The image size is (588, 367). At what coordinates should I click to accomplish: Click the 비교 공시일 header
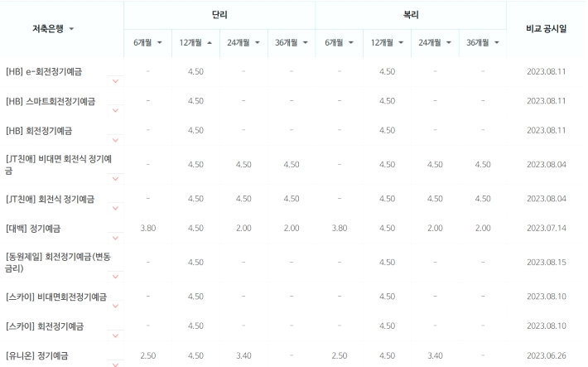point(546,28)
